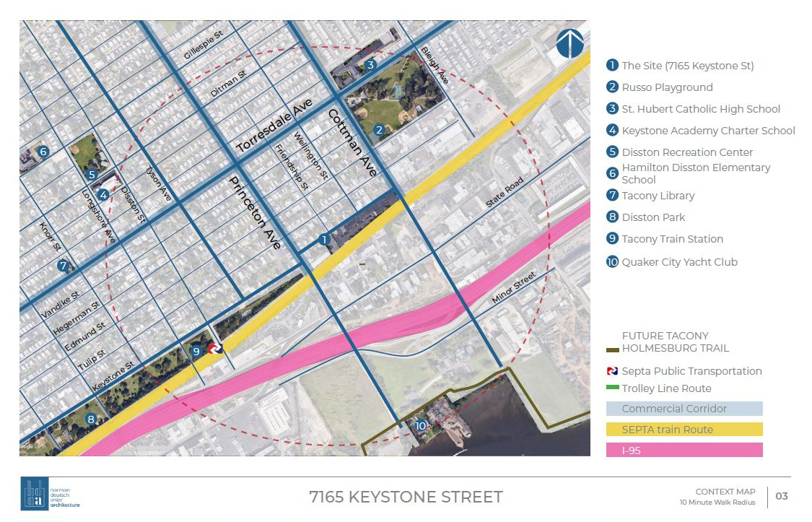812x522 pixels.
Task: Click the Harman Deutsch Ohler Architecture logo
Action: 51,494
